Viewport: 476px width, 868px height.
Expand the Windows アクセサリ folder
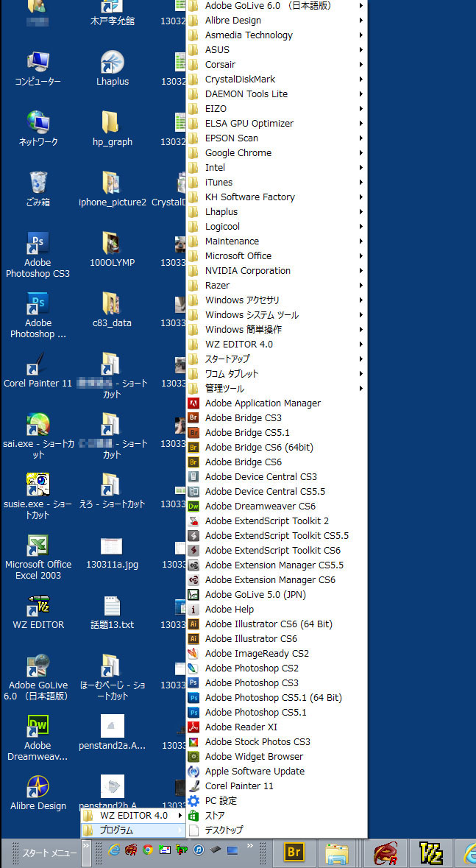point(277,300)
